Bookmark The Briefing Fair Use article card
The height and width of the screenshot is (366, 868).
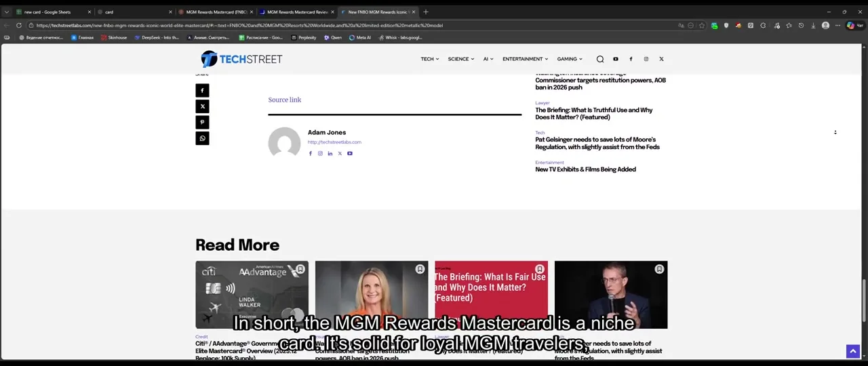540,269
